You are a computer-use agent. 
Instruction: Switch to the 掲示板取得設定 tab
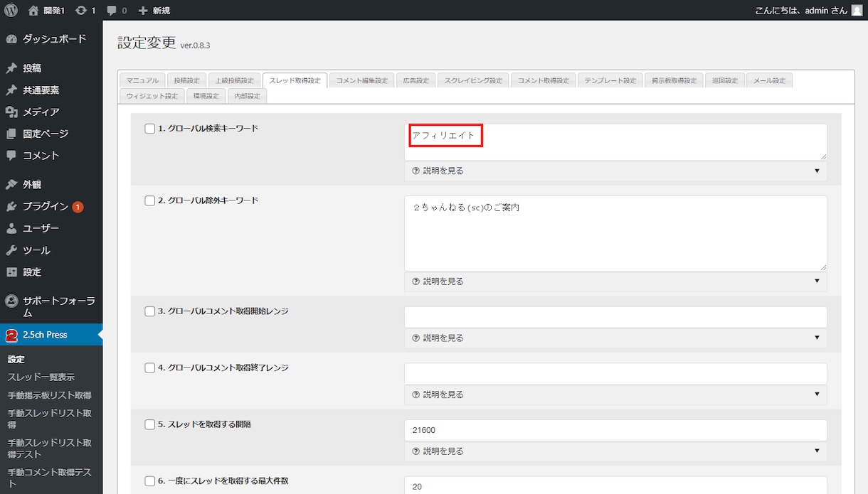point(674,80)
